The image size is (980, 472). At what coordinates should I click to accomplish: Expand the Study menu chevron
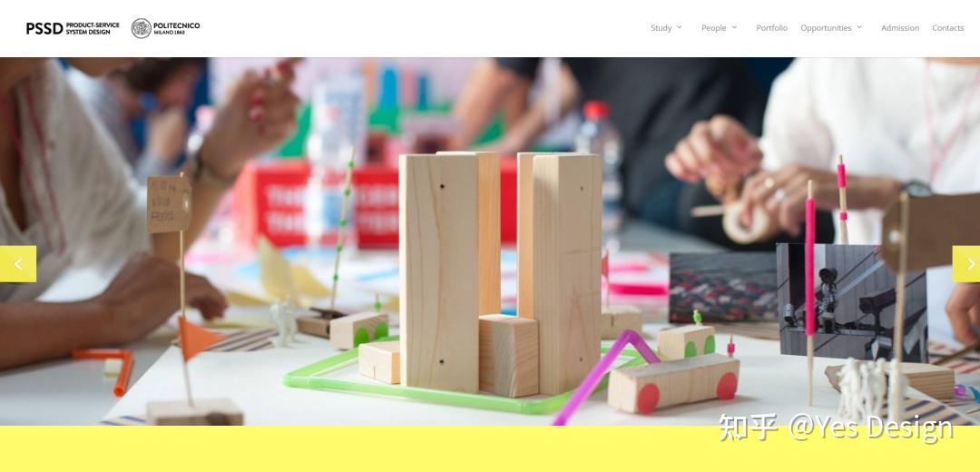[680, 27]
